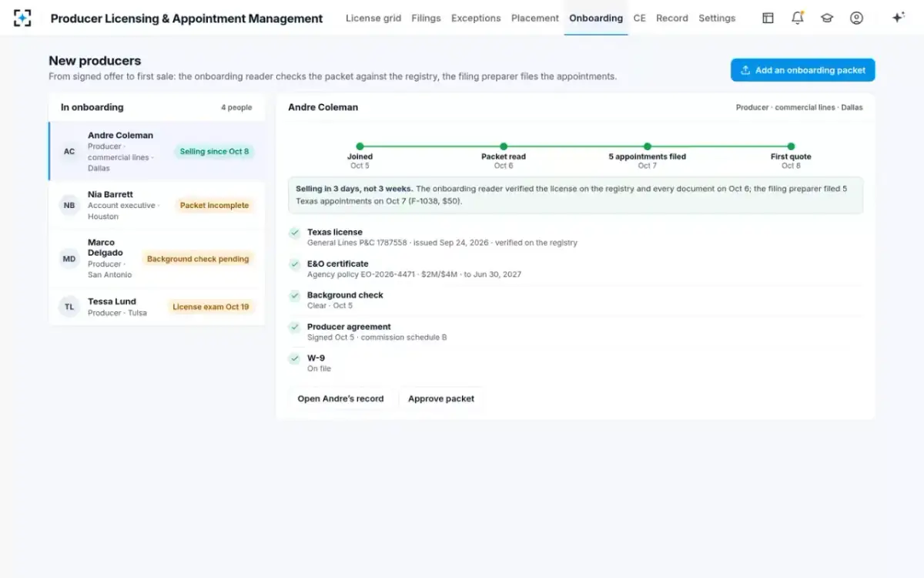924x578 pixels.
Task: Go to the License grid tab
Action: (373, 18)
